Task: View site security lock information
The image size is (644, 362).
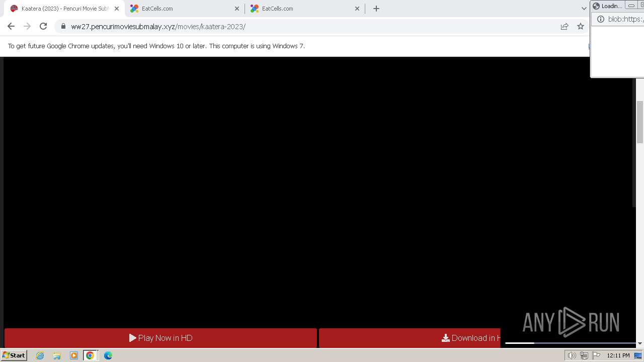Action: (63, 26)
